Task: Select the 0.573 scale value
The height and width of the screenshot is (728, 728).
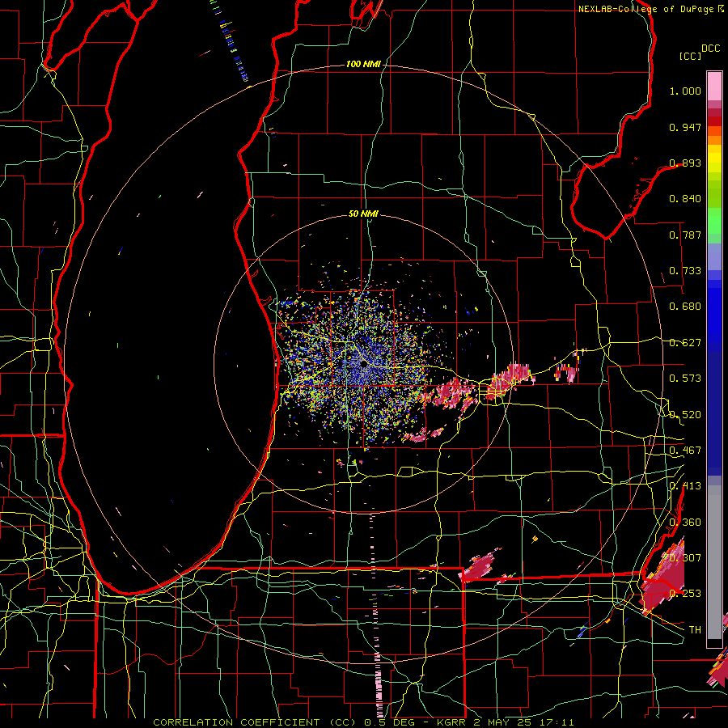Action: 685,379
